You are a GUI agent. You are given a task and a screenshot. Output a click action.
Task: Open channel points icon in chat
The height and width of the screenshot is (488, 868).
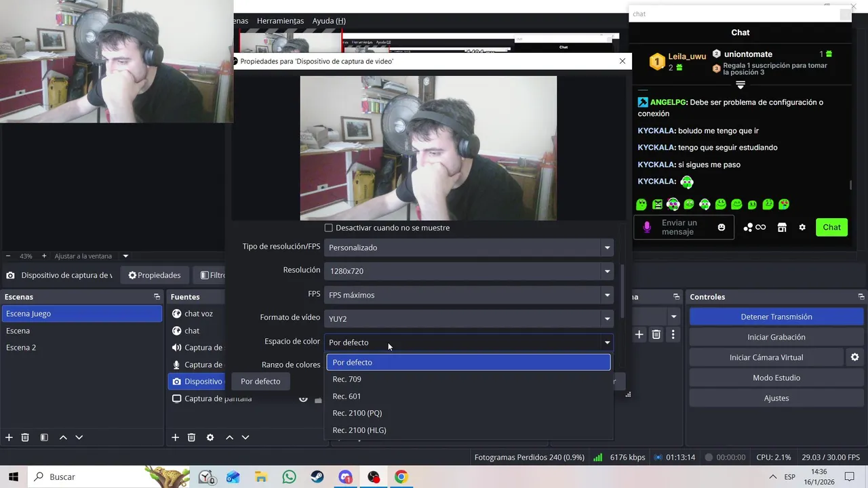pyautogui.click(x=754, y=227)
